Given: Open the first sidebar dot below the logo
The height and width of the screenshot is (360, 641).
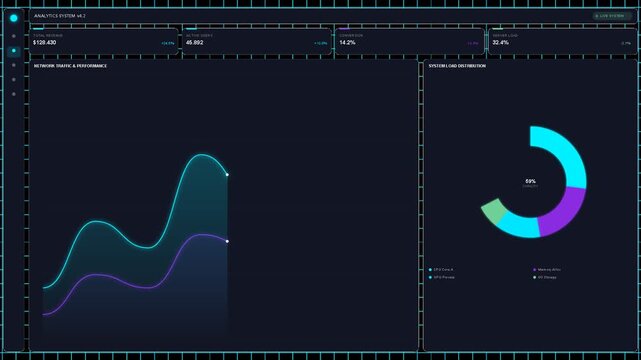Looking at the screenshot, I should [14, 36].
